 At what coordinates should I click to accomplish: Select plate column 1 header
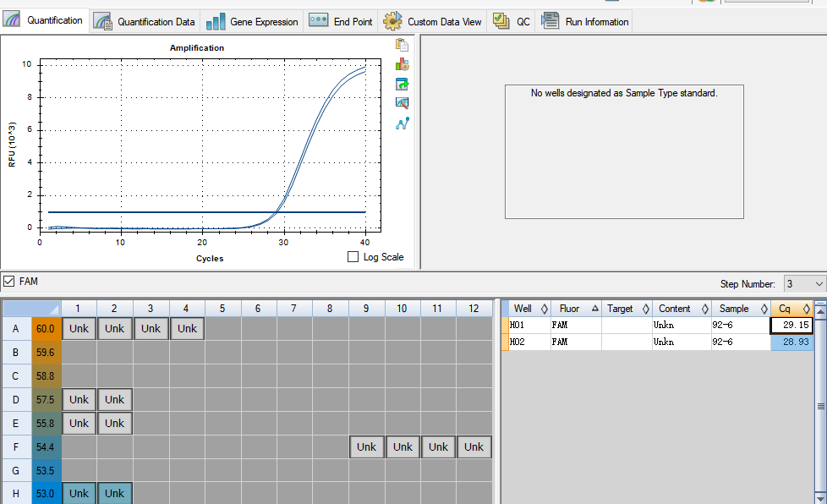coord(78,309)
